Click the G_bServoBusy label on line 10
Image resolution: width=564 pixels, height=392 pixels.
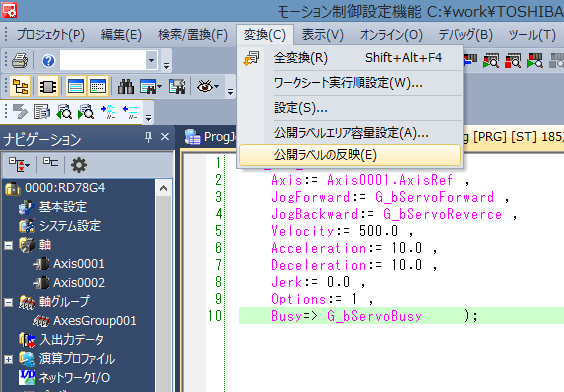click(x=374, y=316)
